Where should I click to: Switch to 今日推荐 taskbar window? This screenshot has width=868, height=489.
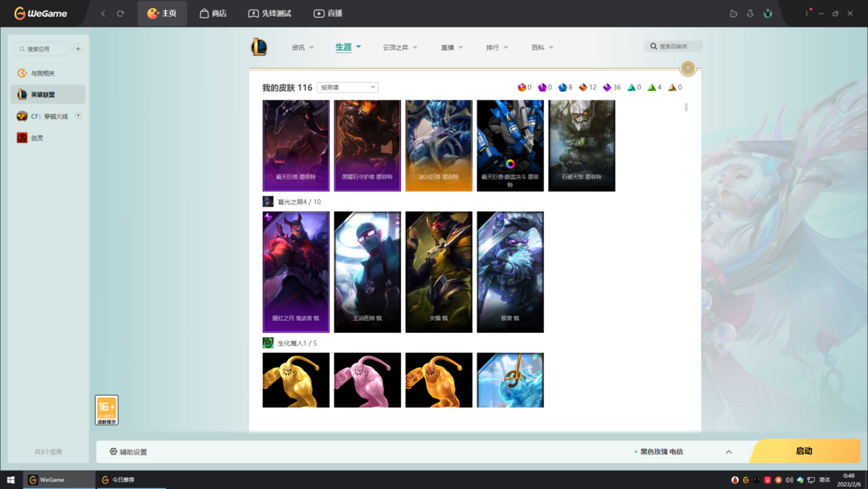tap(129, 480)
